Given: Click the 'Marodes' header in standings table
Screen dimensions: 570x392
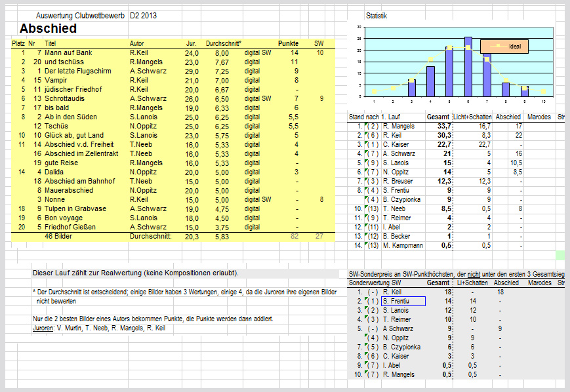Looking at the screenshot, I should (x=539, y=117).
